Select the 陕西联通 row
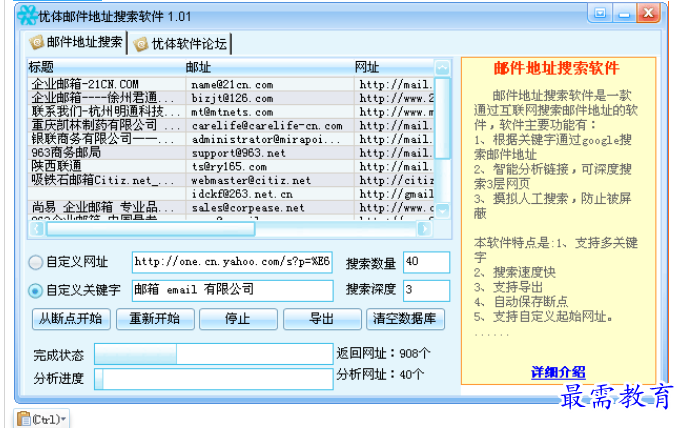Viewport: 682px width, 428px height. tap(231, 167)
